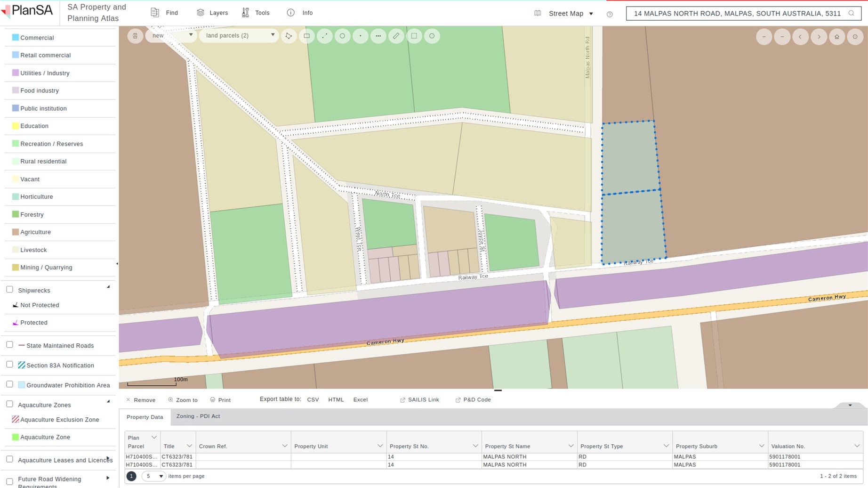This screenshot has height=488, width=868.
Task: Check Groundwater Prohibition Area layer
Action: tap(9, 384)
